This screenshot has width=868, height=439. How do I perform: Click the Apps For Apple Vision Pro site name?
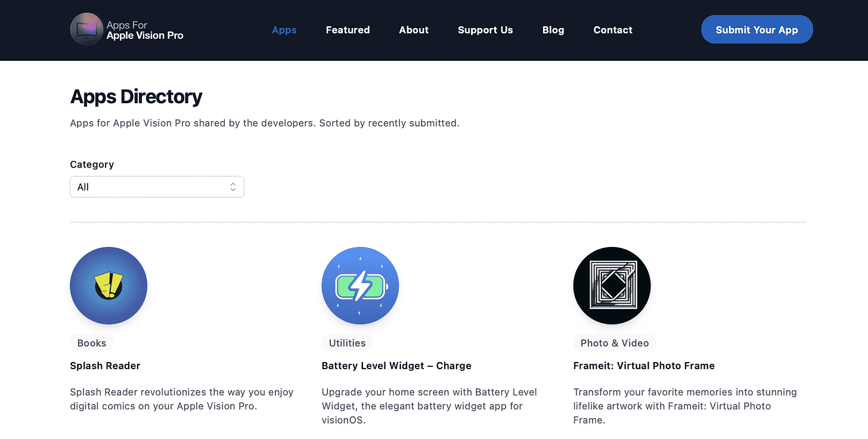tap(145, 30)
